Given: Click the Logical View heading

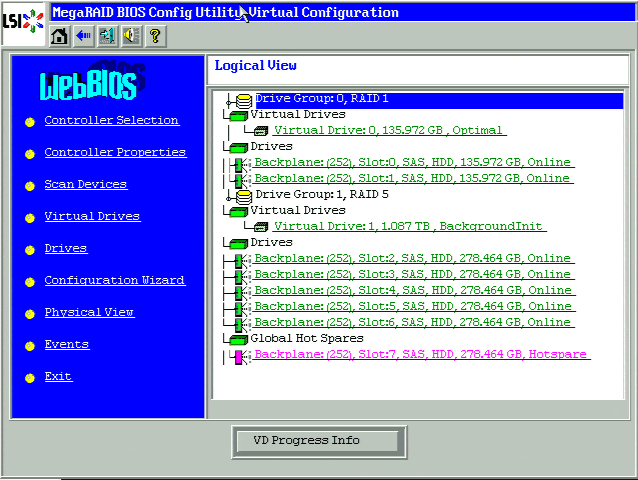Looking at the screenshot, I should coord(256,66).
